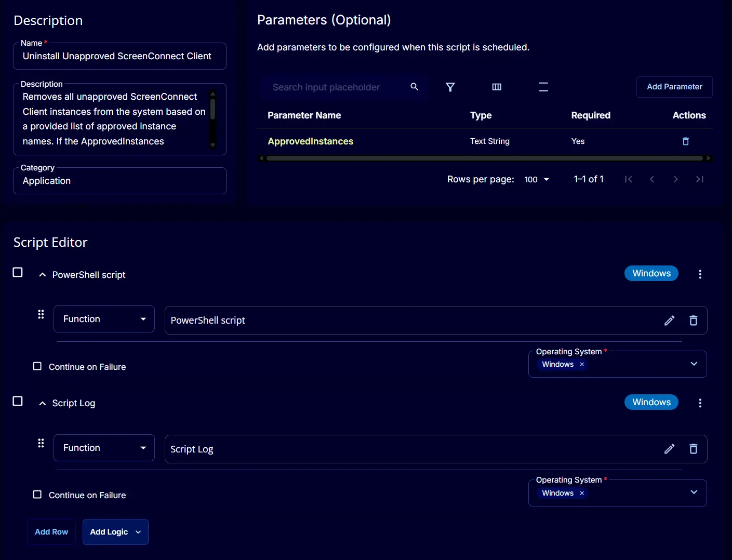732x560 pixels.
Task: Delete the ApprovedInstances parameter
Action: click(x=685, y=141)
